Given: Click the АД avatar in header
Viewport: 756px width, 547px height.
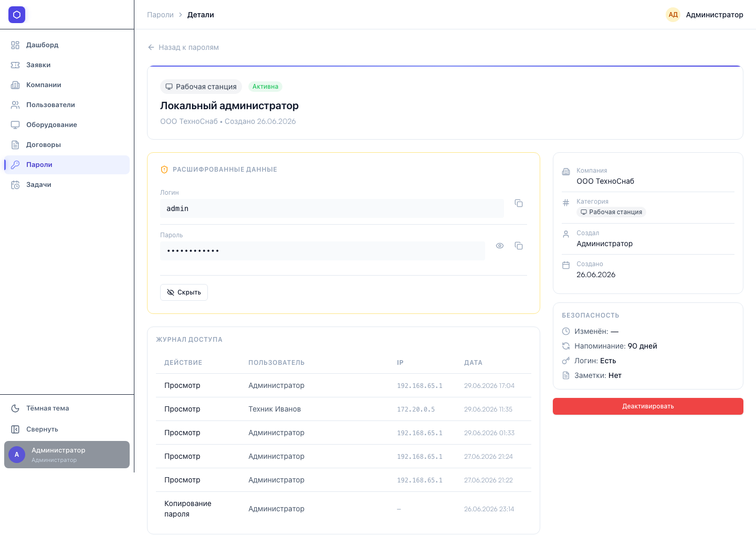Looking at the screenshot, I should [x=673, y=15].
